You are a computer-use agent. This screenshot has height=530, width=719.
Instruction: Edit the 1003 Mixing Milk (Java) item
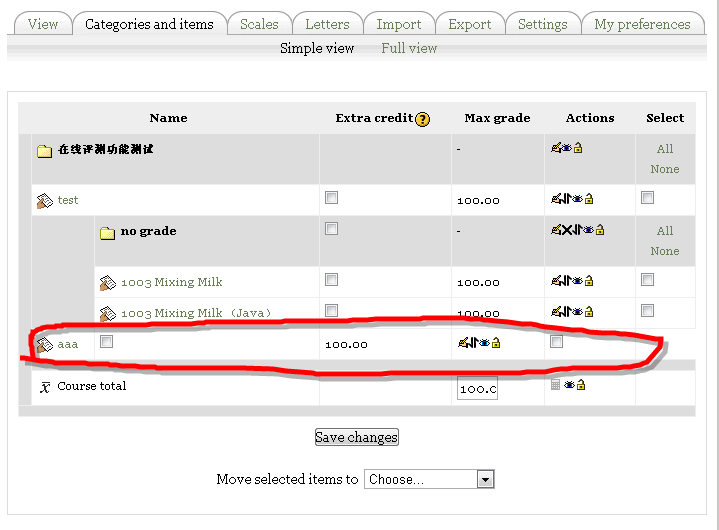(556, 312)
